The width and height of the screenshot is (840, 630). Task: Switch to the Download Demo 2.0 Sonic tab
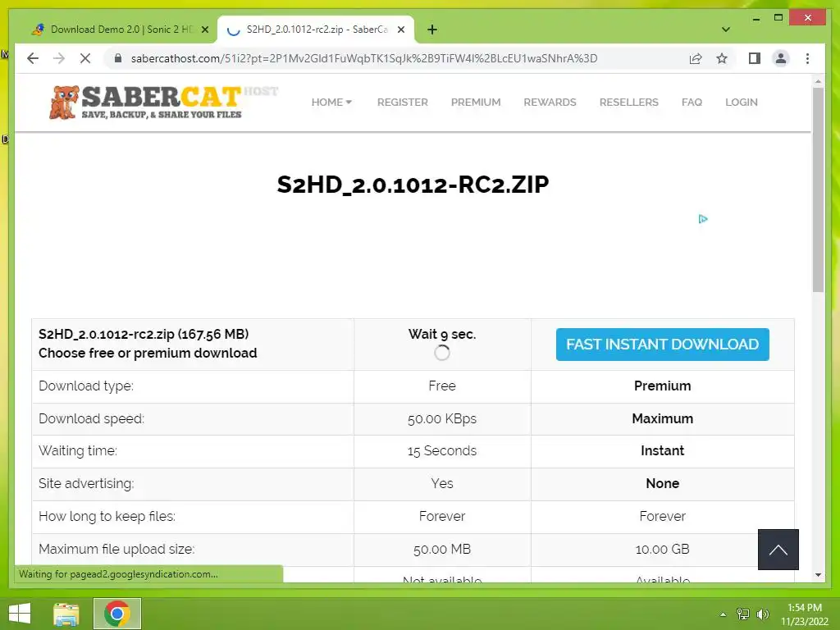point(119,30)
